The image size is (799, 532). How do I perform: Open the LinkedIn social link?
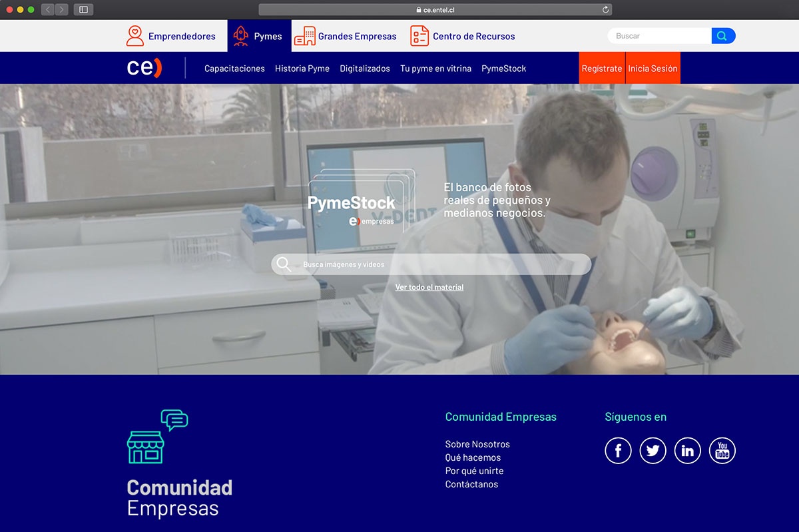point(687,451)
